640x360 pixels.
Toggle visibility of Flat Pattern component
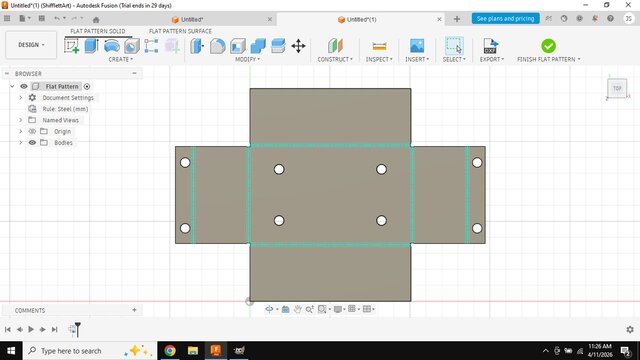pyautogui.click(x=24, y=86)
